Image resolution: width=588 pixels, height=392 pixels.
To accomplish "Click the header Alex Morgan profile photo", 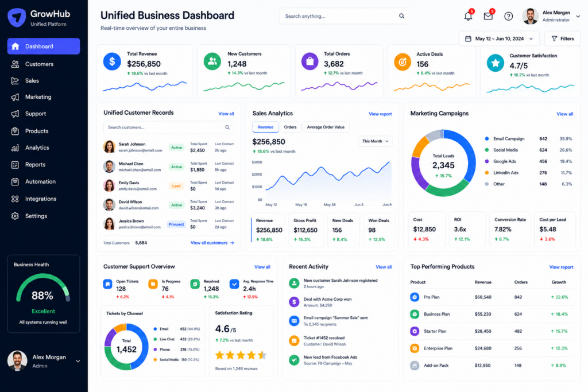I will (530, 16).
